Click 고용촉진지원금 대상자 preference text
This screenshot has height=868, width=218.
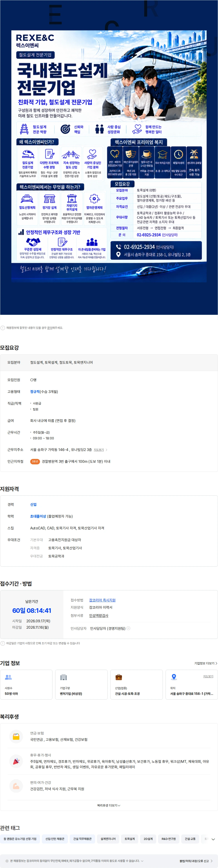(x=64, y=540)
